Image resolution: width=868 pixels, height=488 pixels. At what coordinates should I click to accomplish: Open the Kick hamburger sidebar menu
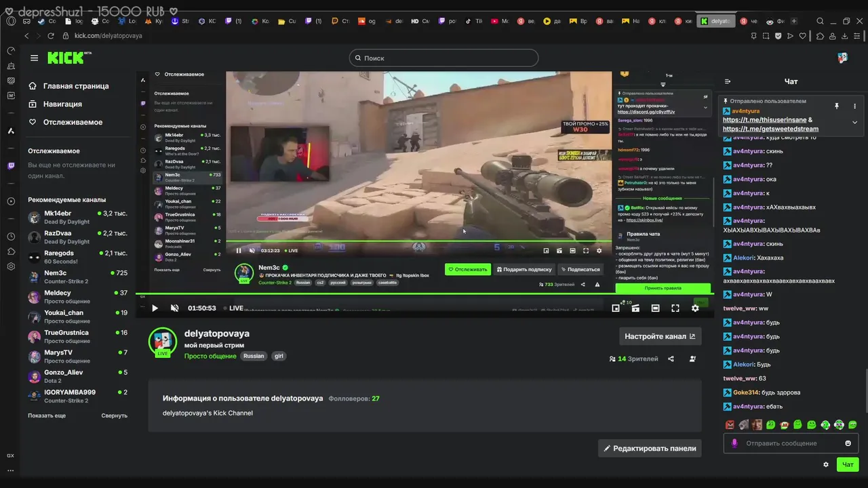34,58
